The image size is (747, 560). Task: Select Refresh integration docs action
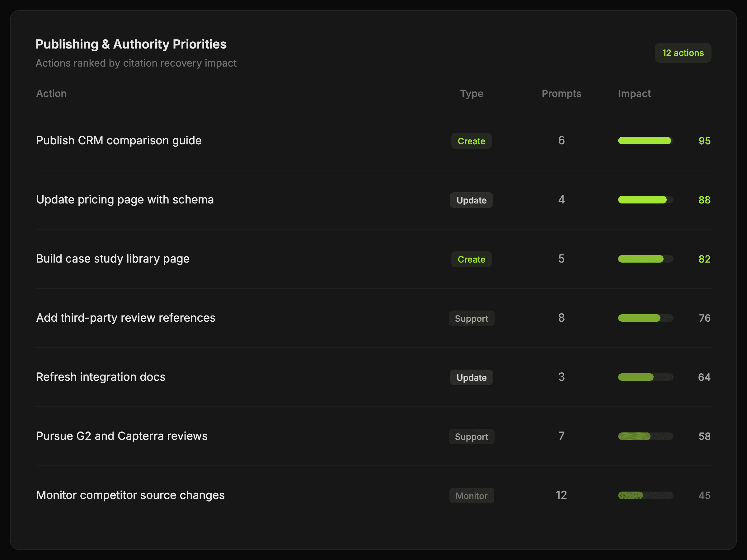(101, 377)
